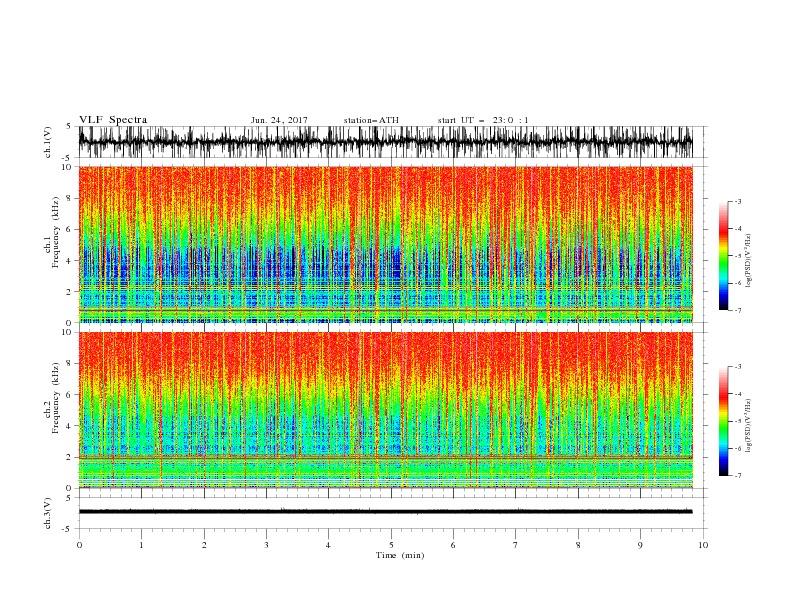Click the ch.3(V) axis label

tap(48, 513)
